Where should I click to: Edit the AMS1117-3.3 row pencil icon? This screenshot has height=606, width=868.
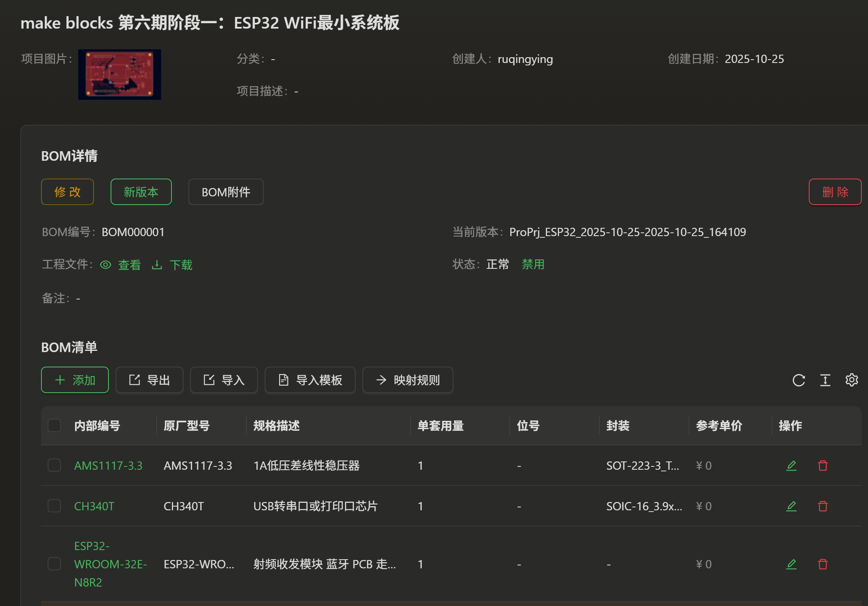[x=791, y=466]
